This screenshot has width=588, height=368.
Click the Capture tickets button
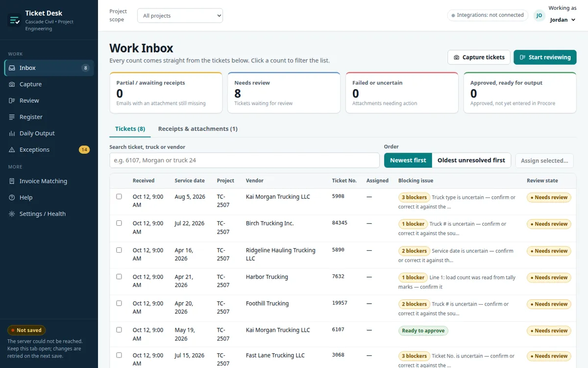[x=479, y=57]
